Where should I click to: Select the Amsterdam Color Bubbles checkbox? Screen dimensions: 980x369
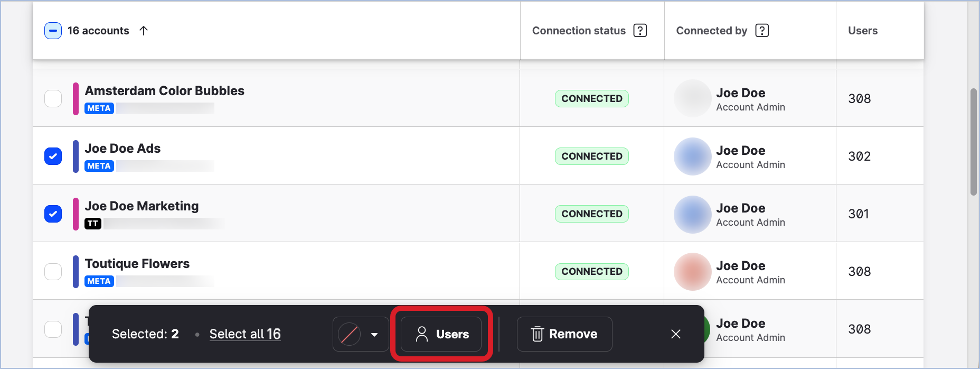pyautogui.click(x=53, y=98)
